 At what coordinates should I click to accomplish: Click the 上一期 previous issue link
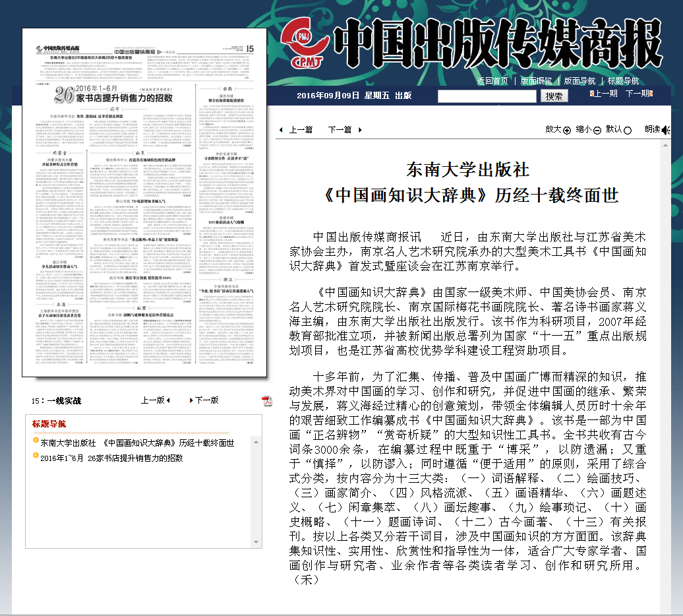(x=605, y=94)
